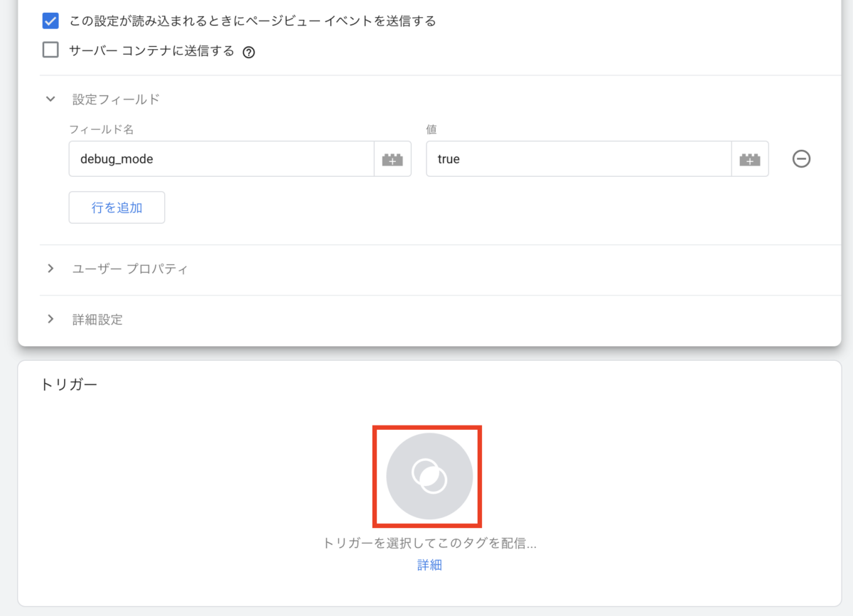Enable the サーバー コンテナに送信する checkbox

coord(50,50)
